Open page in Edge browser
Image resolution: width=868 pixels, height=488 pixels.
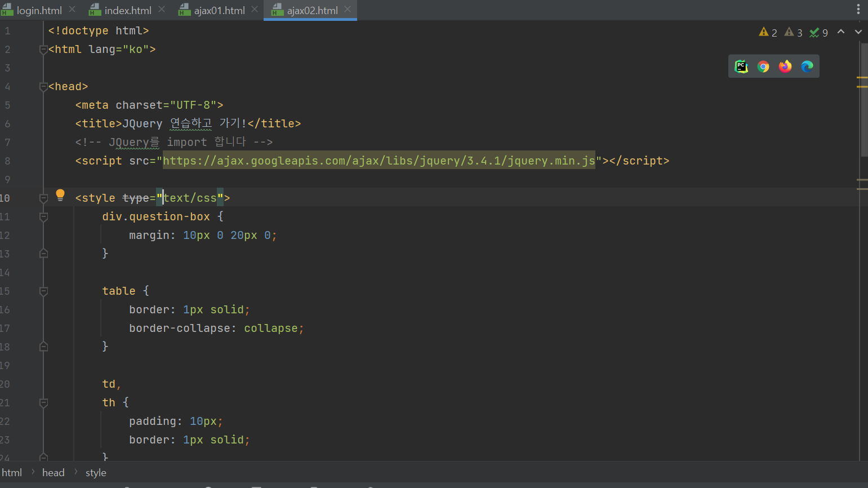tap(807, 66)
